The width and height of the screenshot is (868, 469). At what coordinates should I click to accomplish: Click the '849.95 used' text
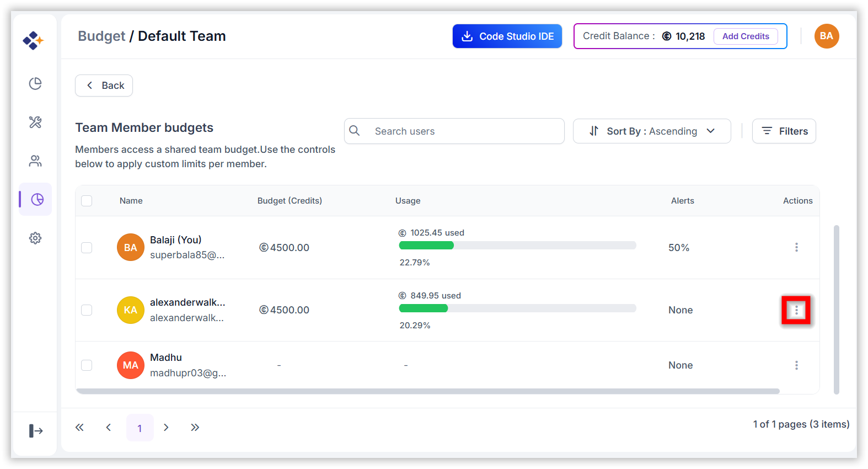tap(436, 296)
